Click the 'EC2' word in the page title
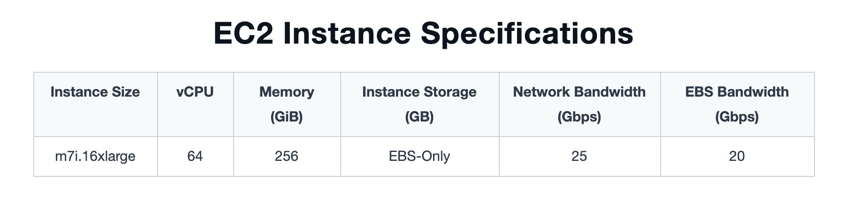 click(243, 33)
